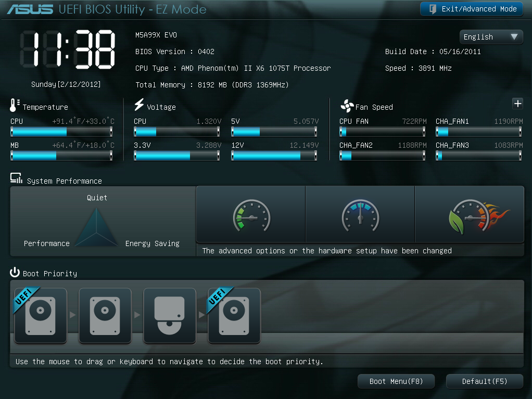The width and height of the screenshot is (532, 399).
Task: Click the 'Quiet' label above triangle
Action: [x=97, y=198]
